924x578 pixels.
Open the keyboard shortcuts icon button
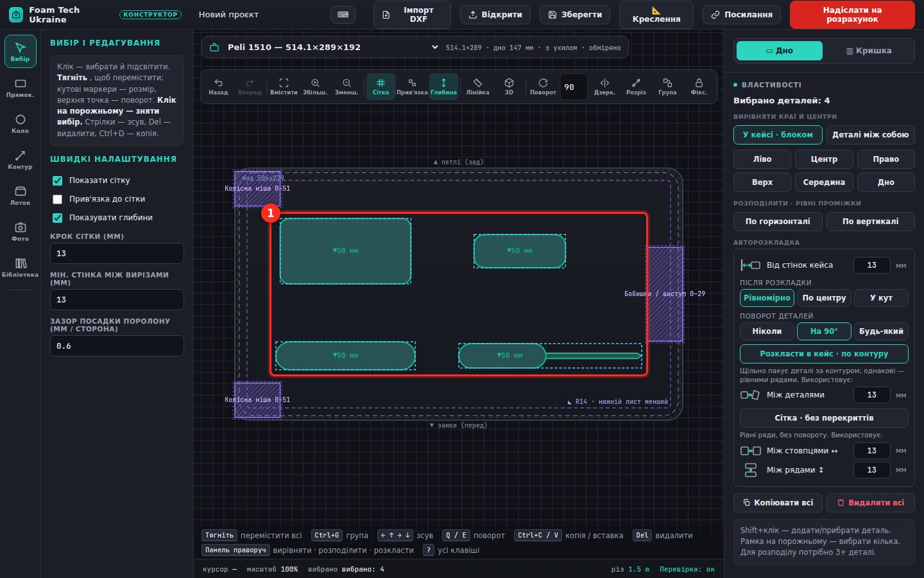coord(343,14)
